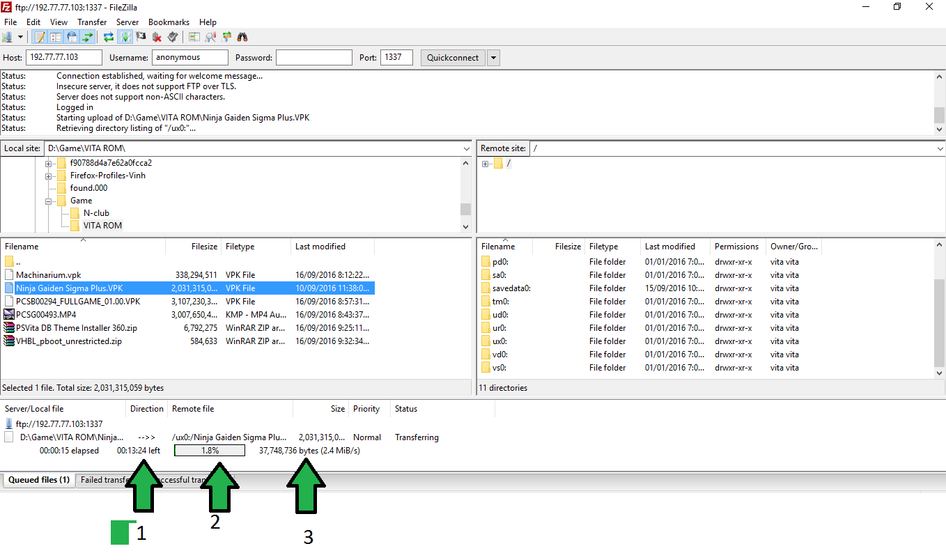This screenshot has width=946, height=560.
Task: Sort remote list by Filetype column
Action: (612, 247)
